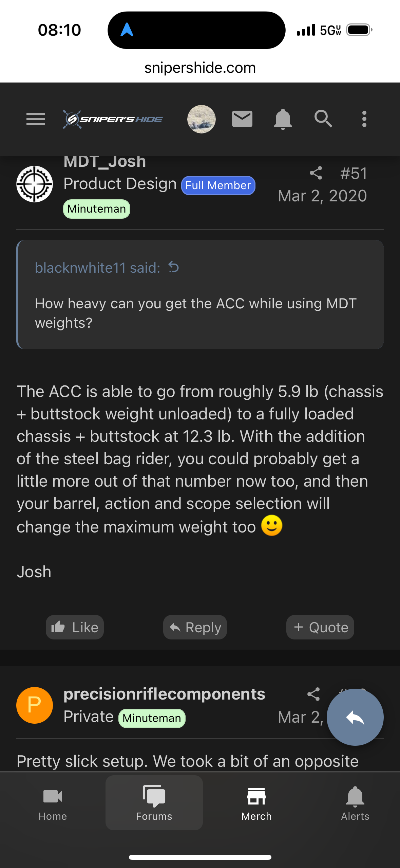Jump to blacknwhite11's quoted post
This screenshot has width=400, height=868.
[x=174, y=268]
